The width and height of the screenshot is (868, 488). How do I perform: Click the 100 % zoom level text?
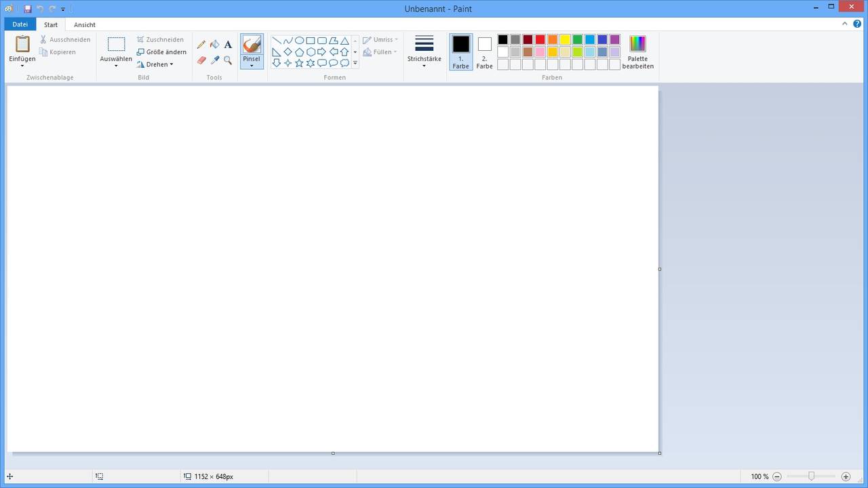pos(759,476)
